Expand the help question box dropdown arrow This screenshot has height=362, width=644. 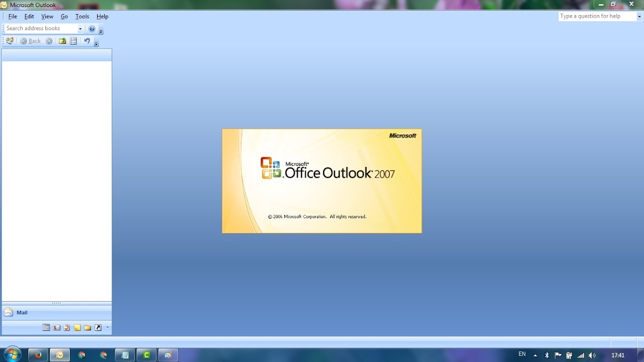639,16
